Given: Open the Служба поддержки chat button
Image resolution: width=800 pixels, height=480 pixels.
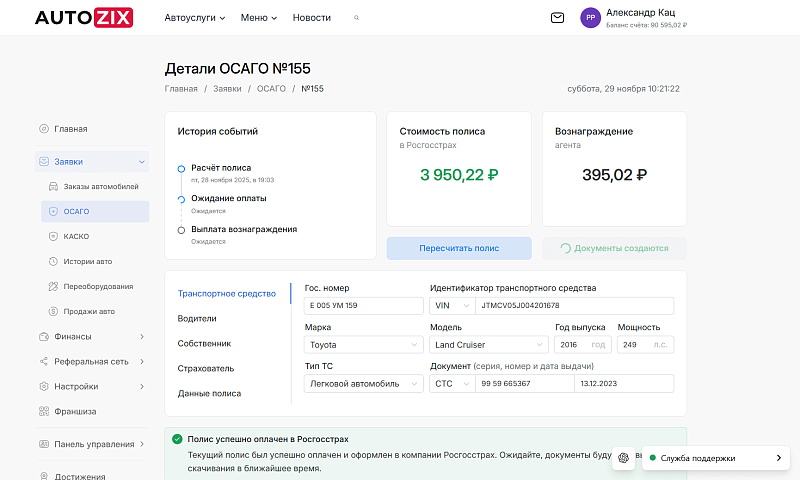Looking at the screenshot, I should (716, 458).
